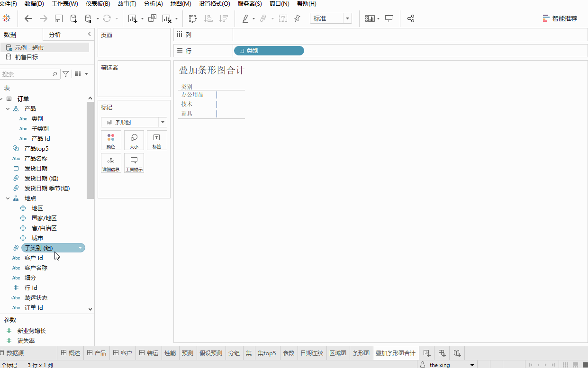588x368 pixels.
Task: Collapse the 产品 hierarchy expander
Action: pos(8,108)
